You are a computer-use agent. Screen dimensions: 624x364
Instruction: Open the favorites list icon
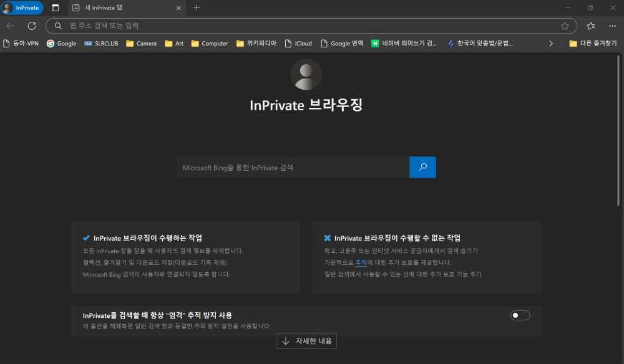point(591,26)
